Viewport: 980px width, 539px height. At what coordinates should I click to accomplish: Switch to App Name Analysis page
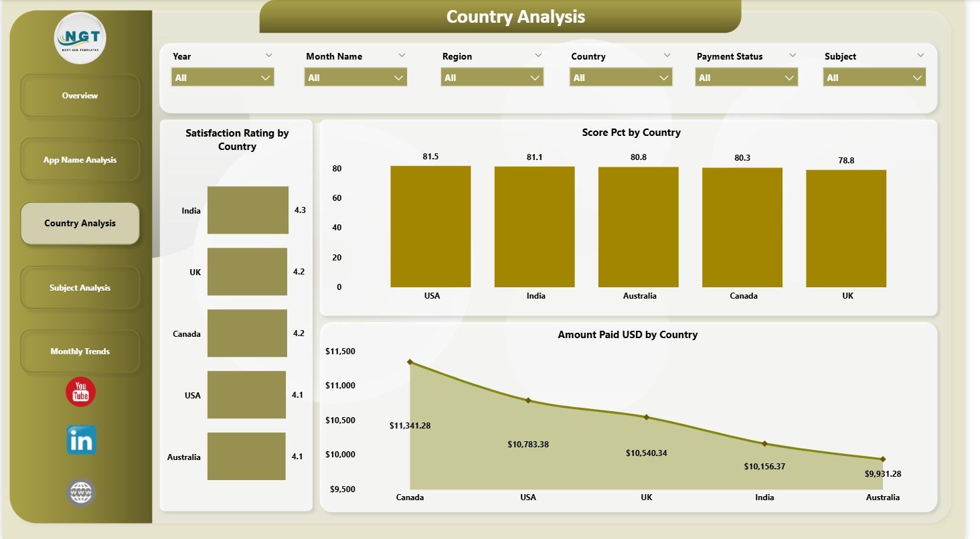tap(80, 159)
